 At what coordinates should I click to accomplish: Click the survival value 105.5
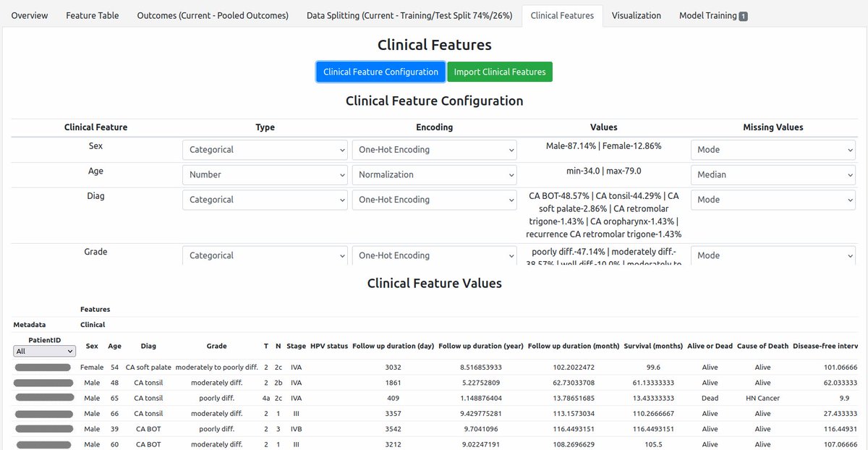point(652,444)
